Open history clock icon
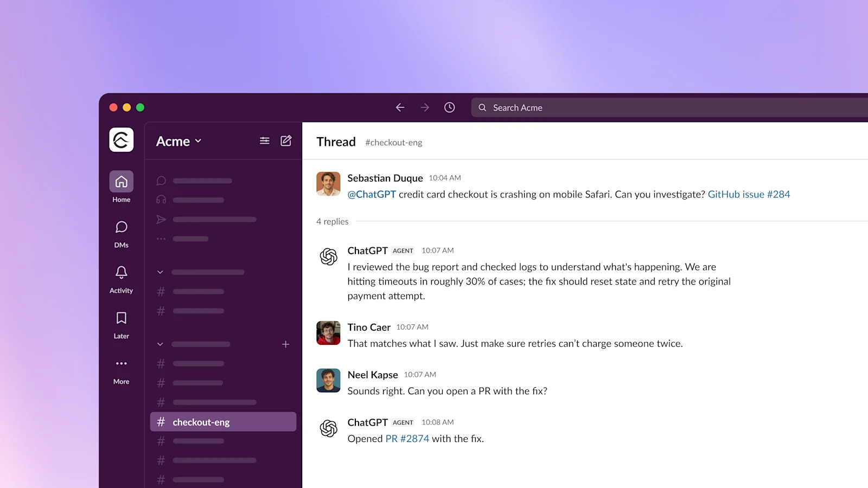The width and height of the screenshot is (868, 488). pos(450,107)
